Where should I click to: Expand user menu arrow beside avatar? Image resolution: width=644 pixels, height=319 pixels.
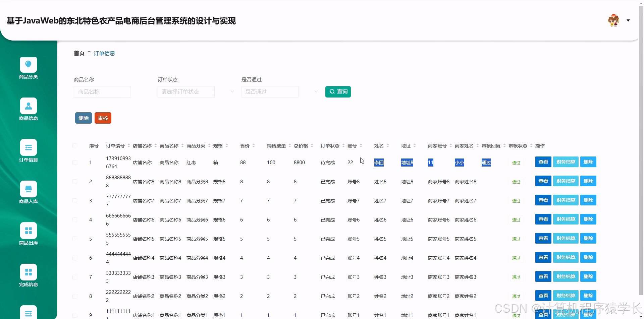pyautogui.click(x=628, y=20)
